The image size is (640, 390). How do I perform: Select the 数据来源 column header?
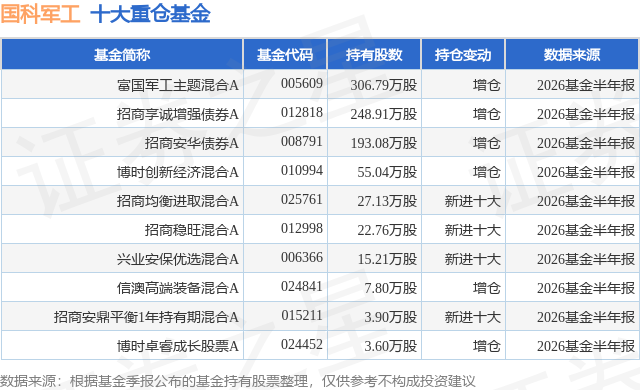pyautogui.click(x=572, y=55)
